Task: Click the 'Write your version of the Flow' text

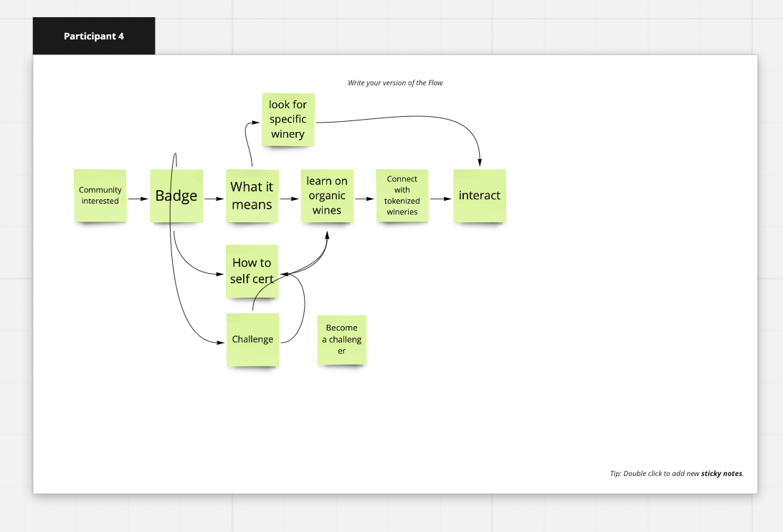Action: click(x=395, y=83)
